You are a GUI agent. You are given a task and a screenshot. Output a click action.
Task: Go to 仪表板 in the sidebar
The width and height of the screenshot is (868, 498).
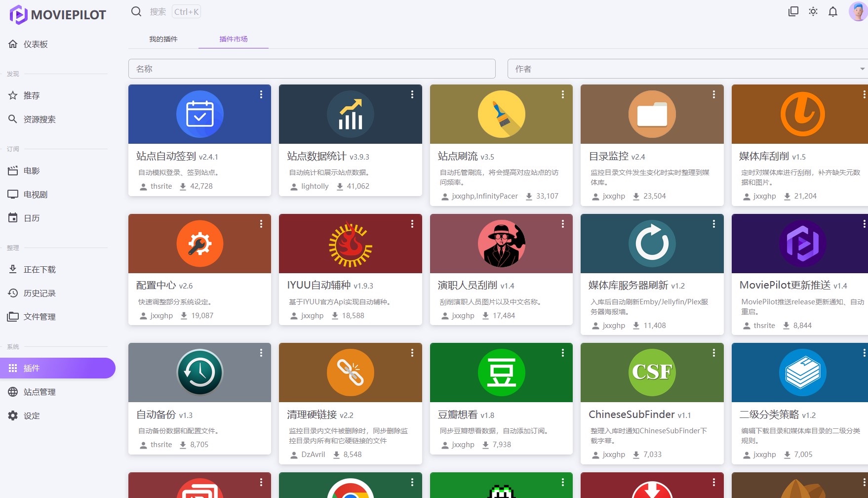coord(36,44)
